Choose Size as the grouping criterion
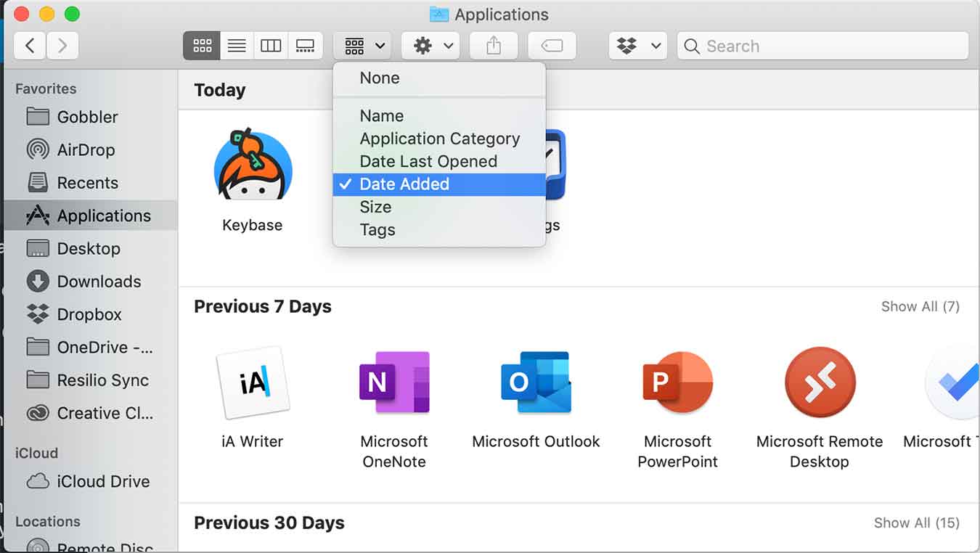980x553 pixels. point(375,207)
